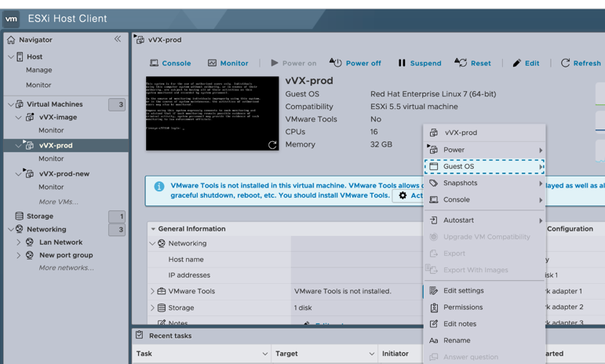The image size is (605, 364).
Task: Click the Storage database icon in Navigator
Action: point(20,216)
